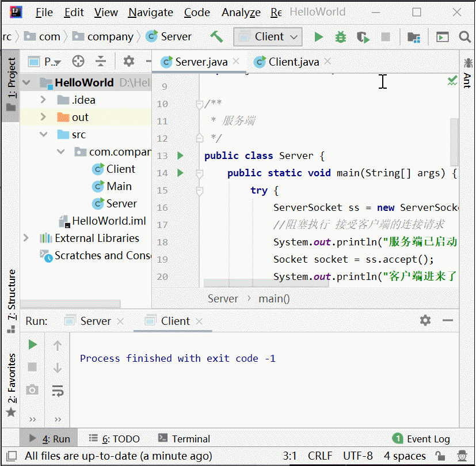This screenshot has height=466, width=476.
Task: Open Run panel gear options
Action: [425, 320]
